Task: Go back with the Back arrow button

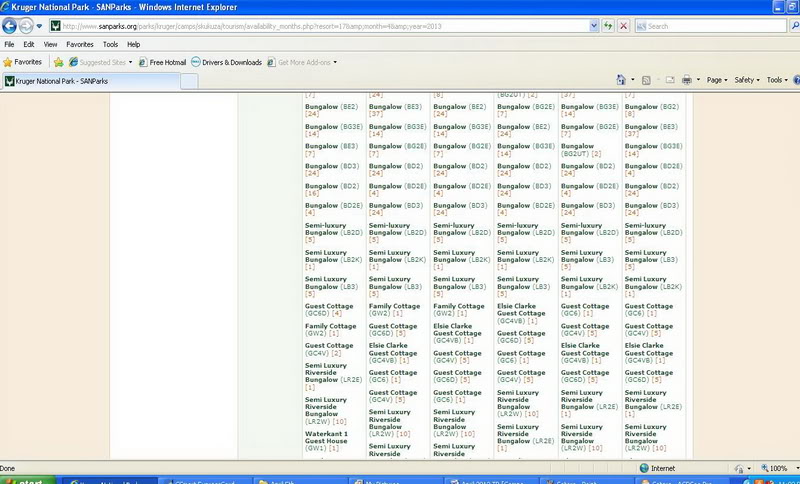Action: (x=9, y=26)
